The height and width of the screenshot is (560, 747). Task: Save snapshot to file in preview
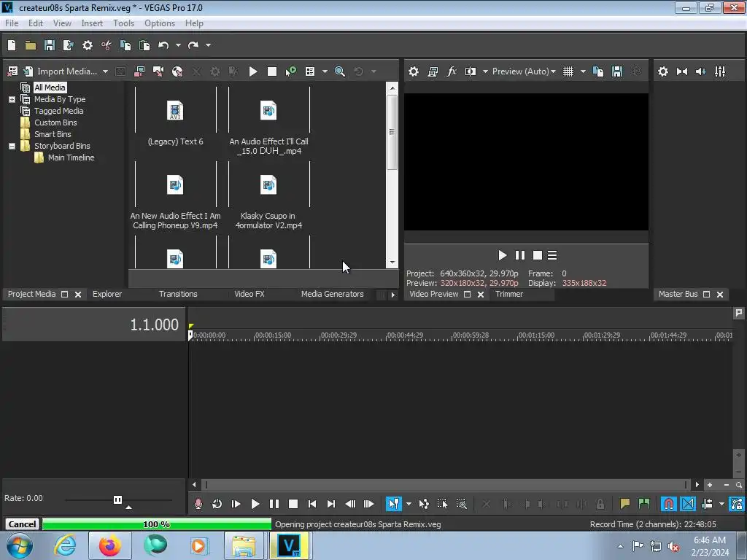point(617,71)
